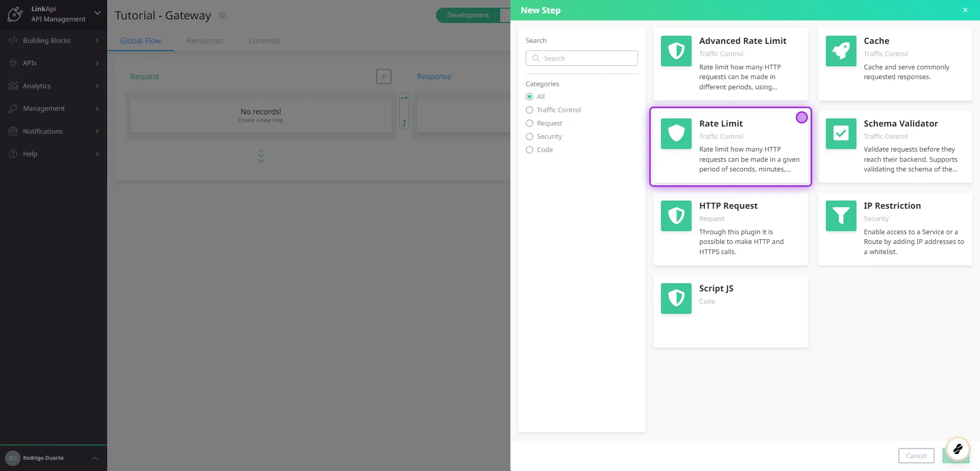Select the Security category radio button
The height and width of the screenshot is (471, 980).
[x=529, y=136]
